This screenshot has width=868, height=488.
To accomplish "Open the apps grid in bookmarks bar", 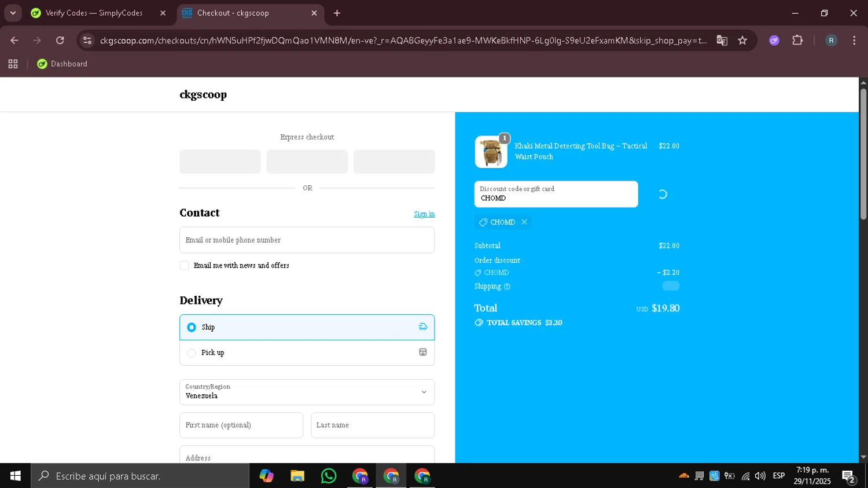I will point(13,64).
